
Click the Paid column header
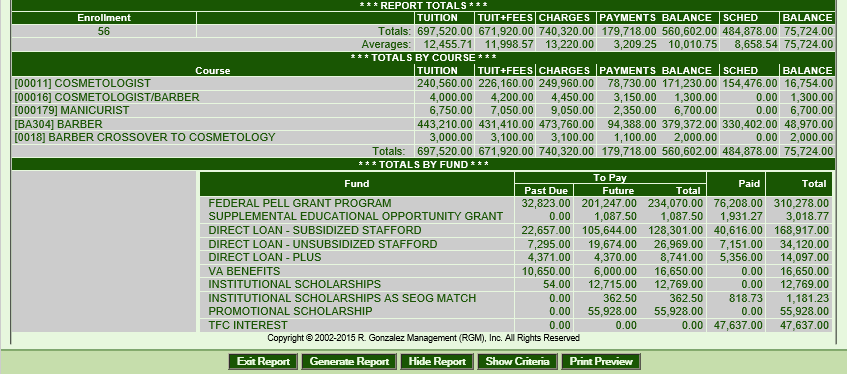pyautogui.click(x=736, y=184)
